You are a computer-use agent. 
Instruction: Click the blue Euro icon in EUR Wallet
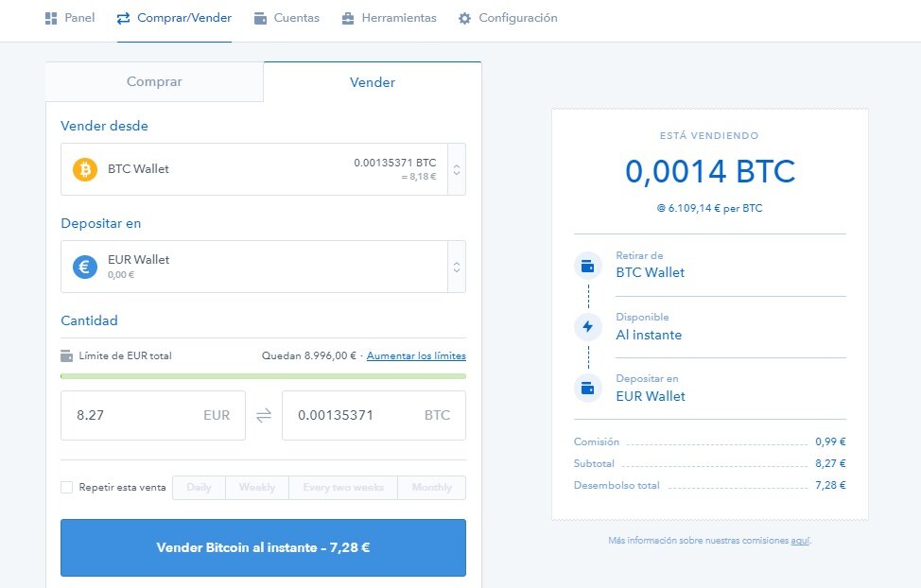(85, 268)
